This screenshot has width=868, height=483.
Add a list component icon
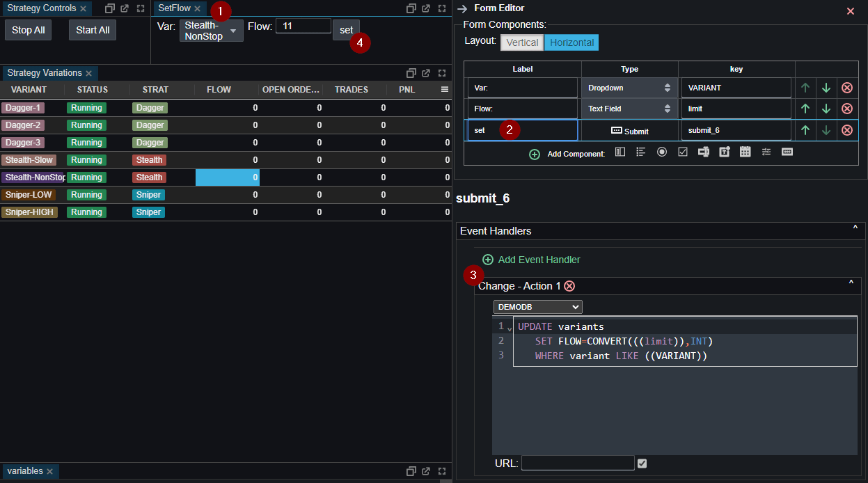click(641, 152)
